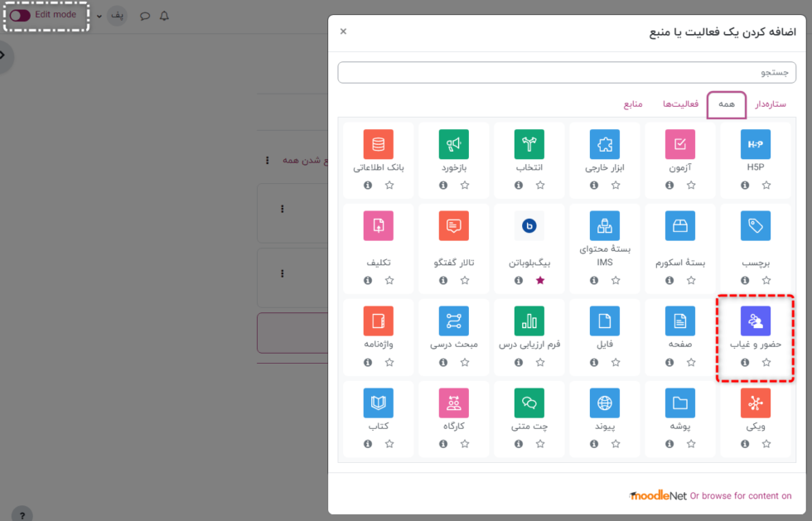Viewport: 812px width, 521px height.
Task: Pick the Wiki (ویکی) activity icon
Action: click(755, 403)
